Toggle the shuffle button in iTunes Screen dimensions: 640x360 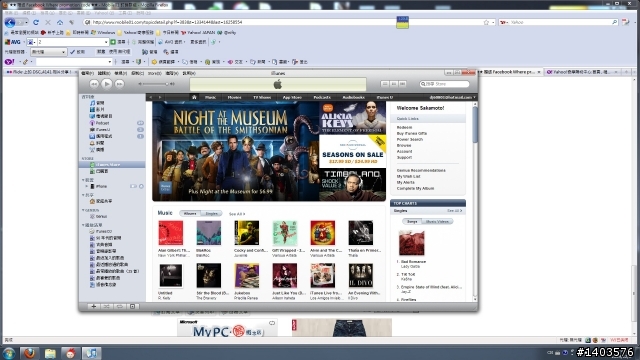tap(107, 306)
